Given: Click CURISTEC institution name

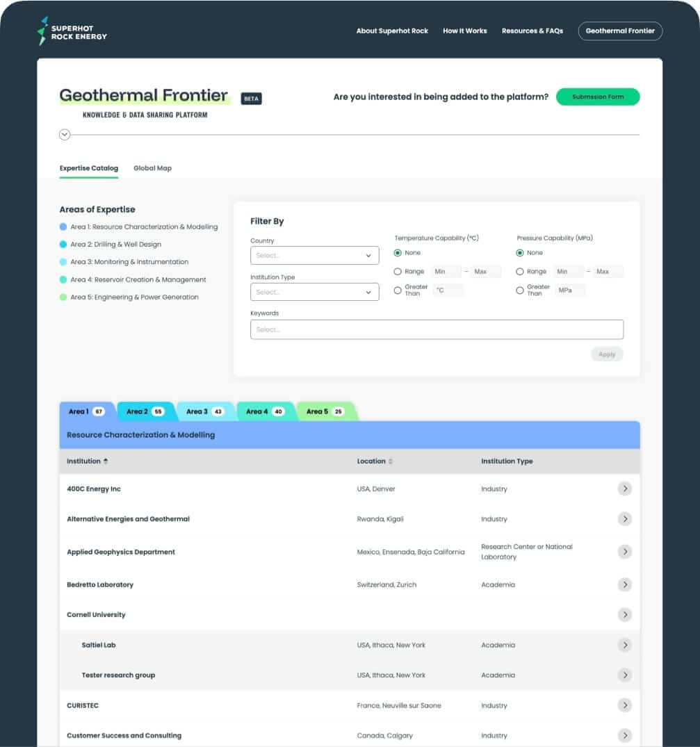Looking at the screenshot, I should [x=83, y=705].
